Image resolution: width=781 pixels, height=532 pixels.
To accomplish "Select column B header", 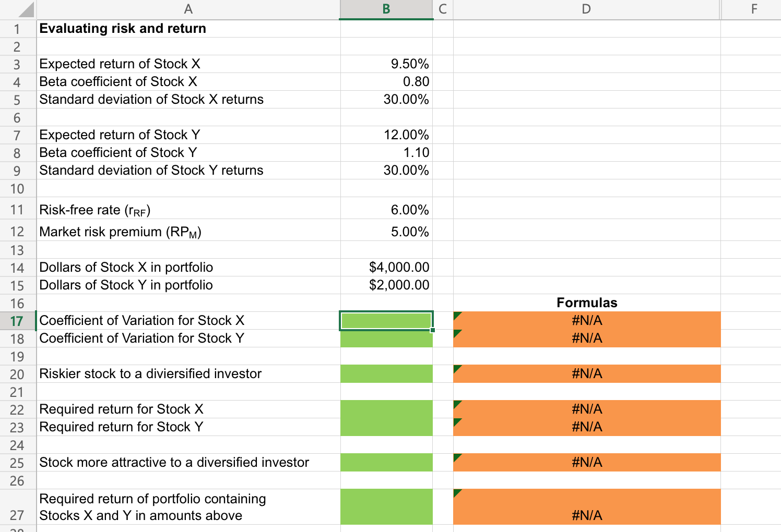I will coord(386,9).
